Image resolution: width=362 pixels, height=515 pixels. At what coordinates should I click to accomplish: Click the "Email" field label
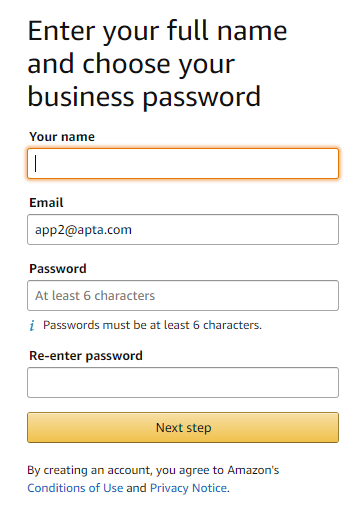(x=46, y=203)
